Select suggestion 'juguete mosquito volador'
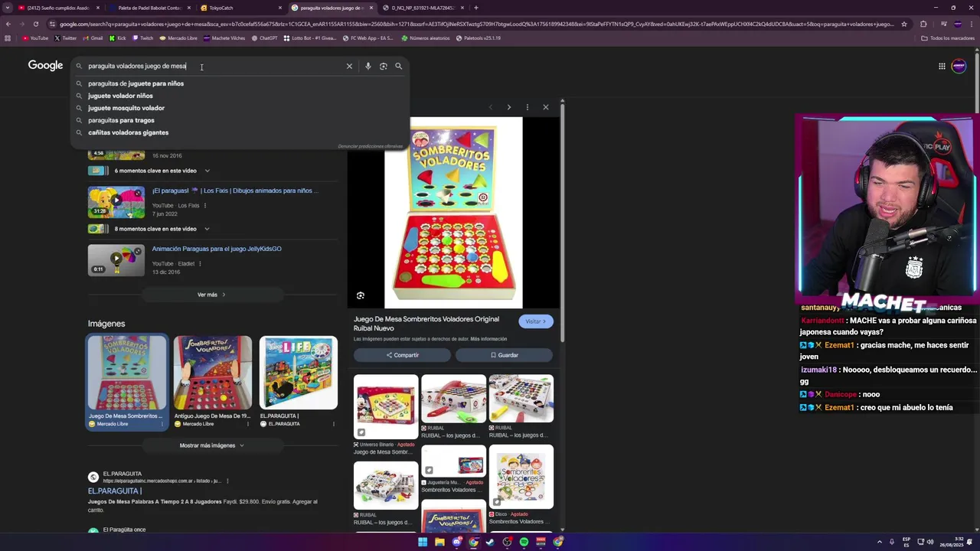This screenshot has width=980, height=551. tap(126, 108)
